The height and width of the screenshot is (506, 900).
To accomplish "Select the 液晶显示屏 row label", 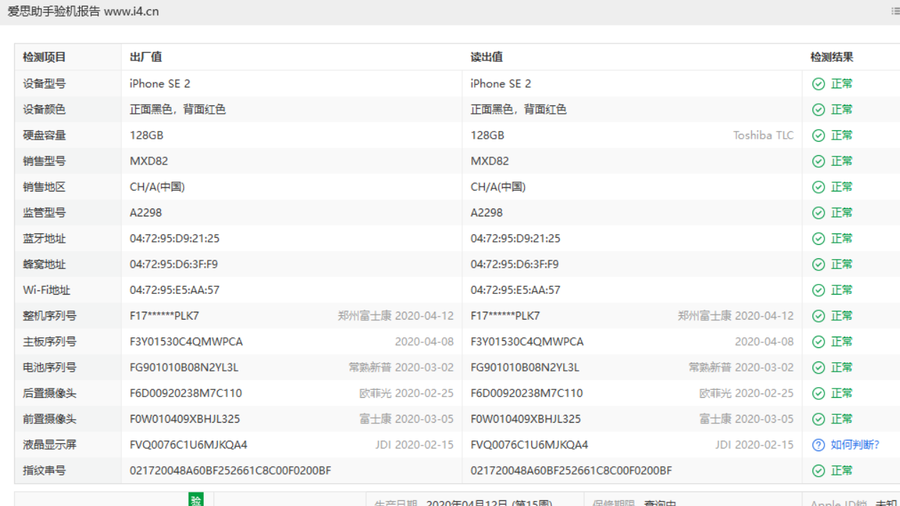I will 49,445.
